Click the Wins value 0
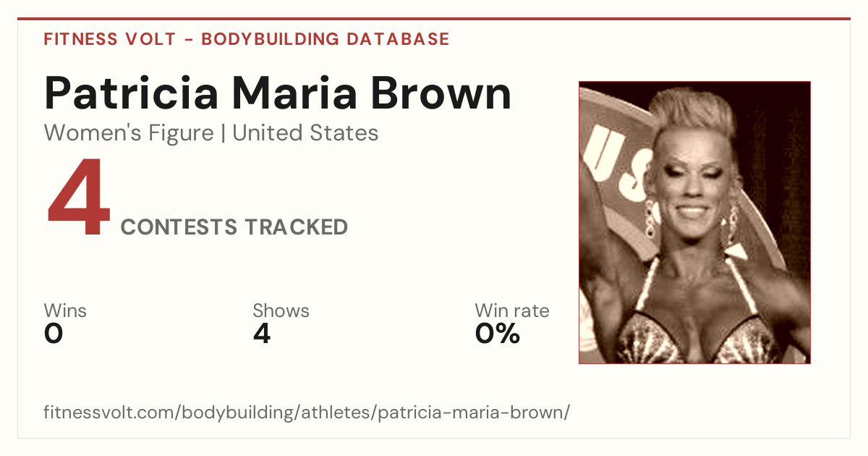This screenshot has height=456, width=868. point(54,334)
